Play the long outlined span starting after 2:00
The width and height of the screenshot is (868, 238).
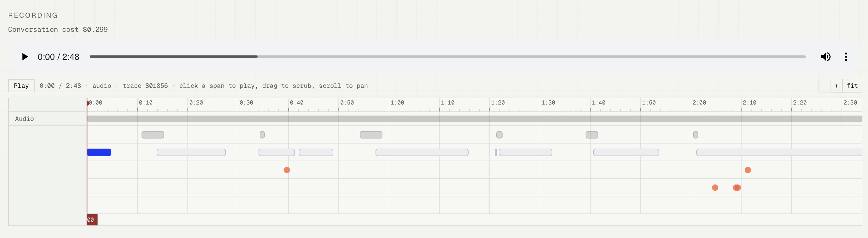pyautogui.click(x=779, y=152)
